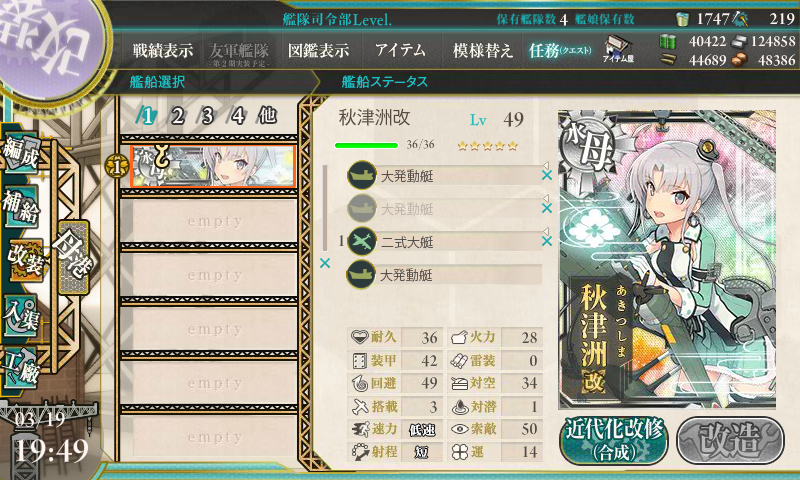Viewport: 800px width, 480px height.
Task: Open the 図鑑表示 encyclopedia menu
Action: (318, 50)
